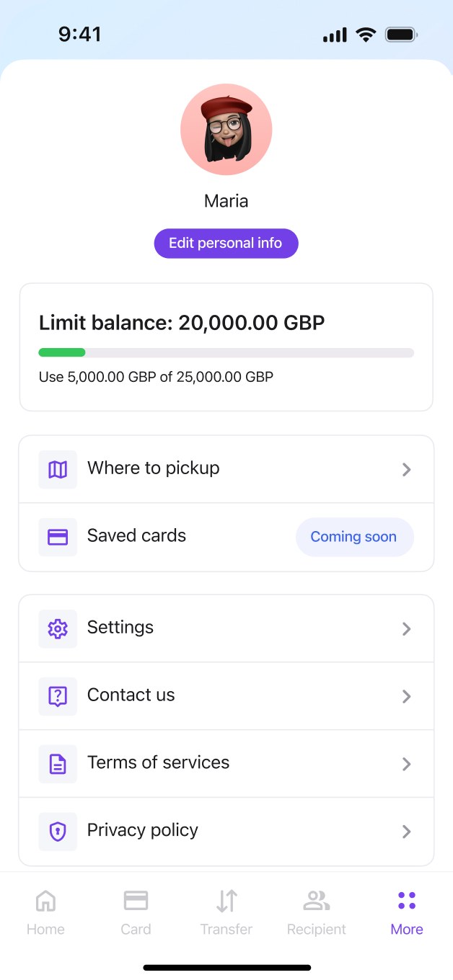Tap the shield lock icon for Privacy policy
The image size is (453, 980).
(58, 832)
